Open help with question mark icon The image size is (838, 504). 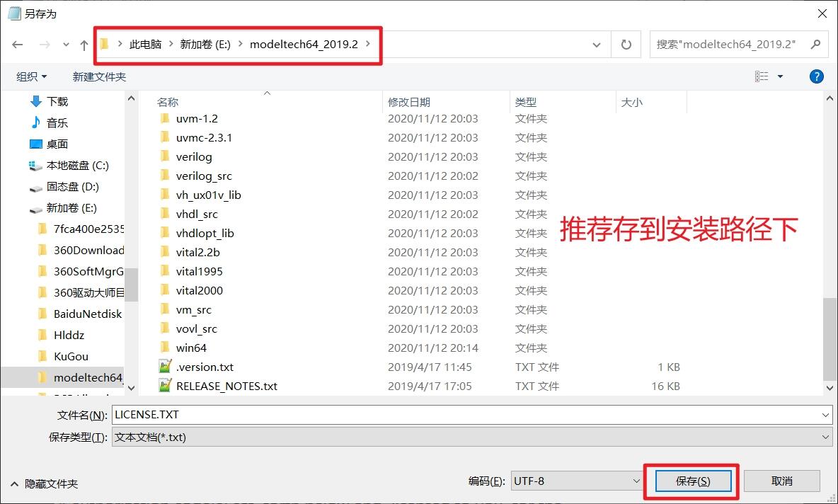tap(816, 76)
